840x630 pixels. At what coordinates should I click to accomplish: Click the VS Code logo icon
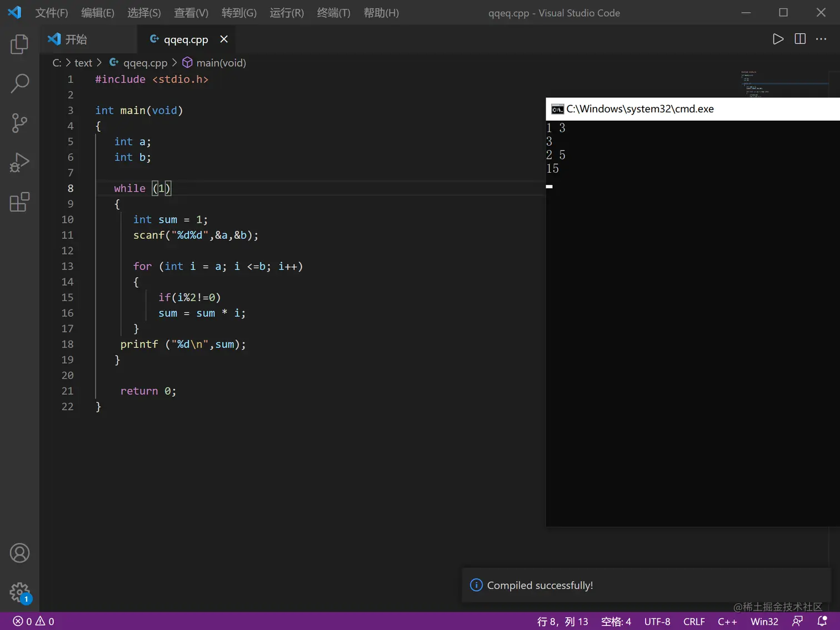tap(14, 12)
